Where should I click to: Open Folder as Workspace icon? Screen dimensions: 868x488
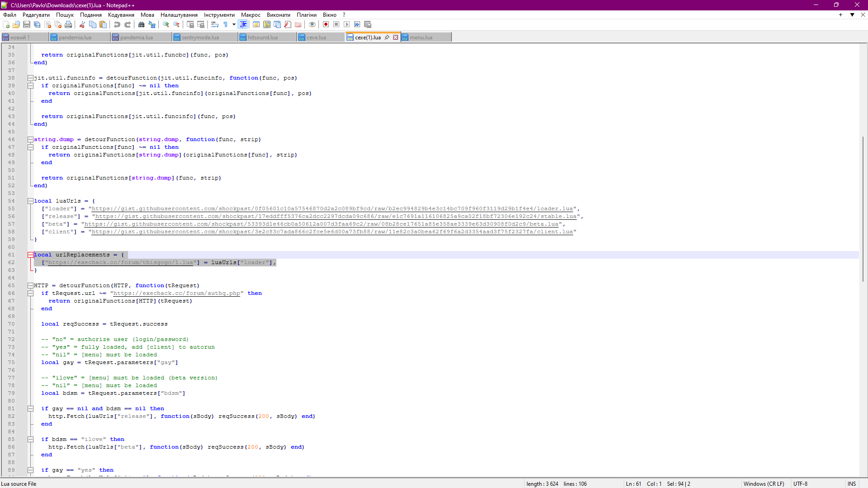point(298,24)
